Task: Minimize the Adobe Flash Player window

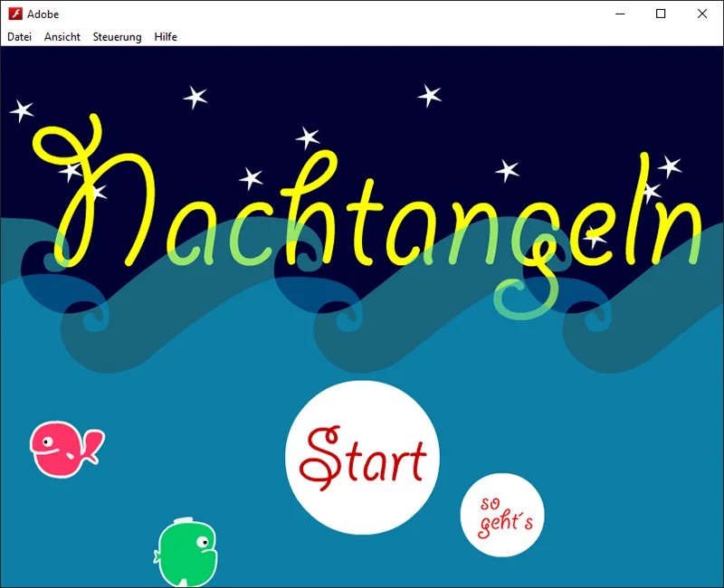Action: [620, 14]
